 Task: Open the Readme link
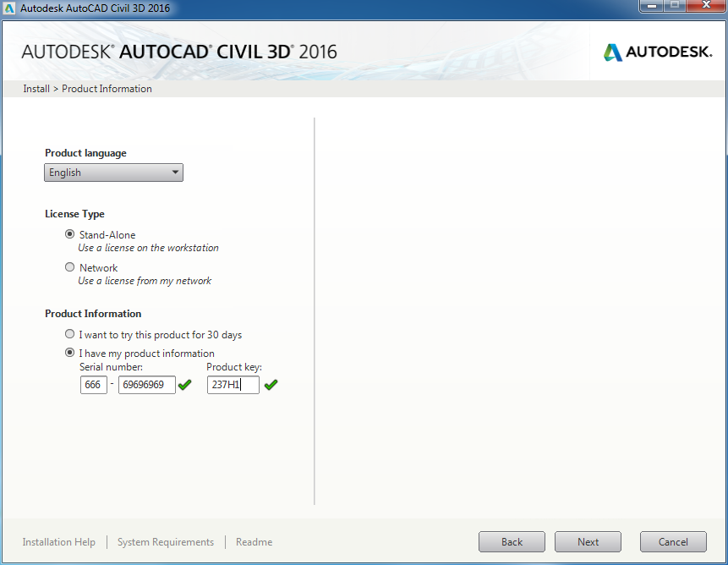point(254,542)
